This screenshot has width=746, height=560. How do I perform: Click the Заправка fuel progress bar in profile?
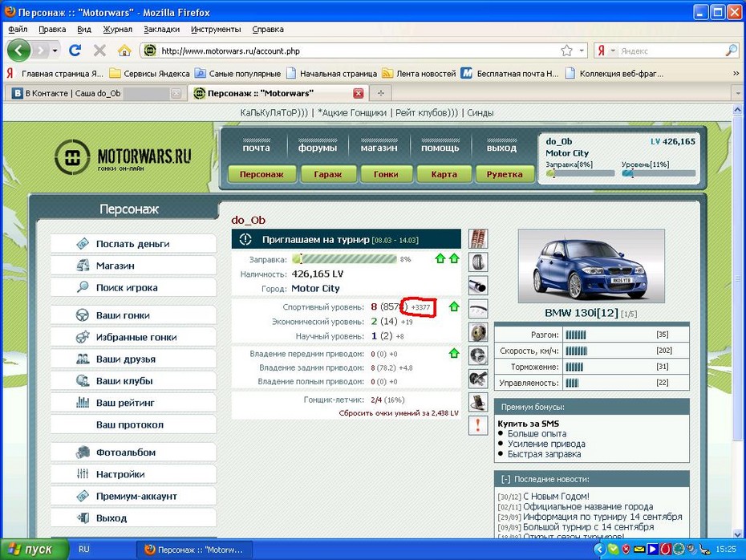pyautogui.click(x=344, y=259)
